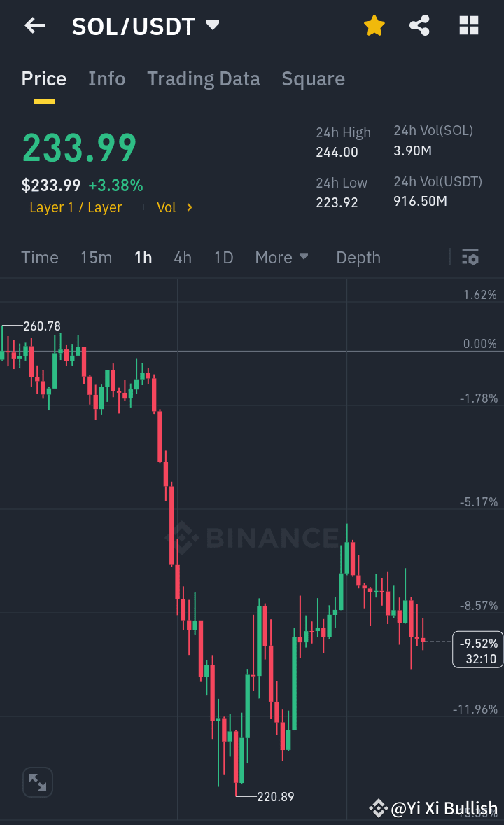Open the Layer 1 / Layer category link
504x825 pixels.
click(x=76, y=207)
